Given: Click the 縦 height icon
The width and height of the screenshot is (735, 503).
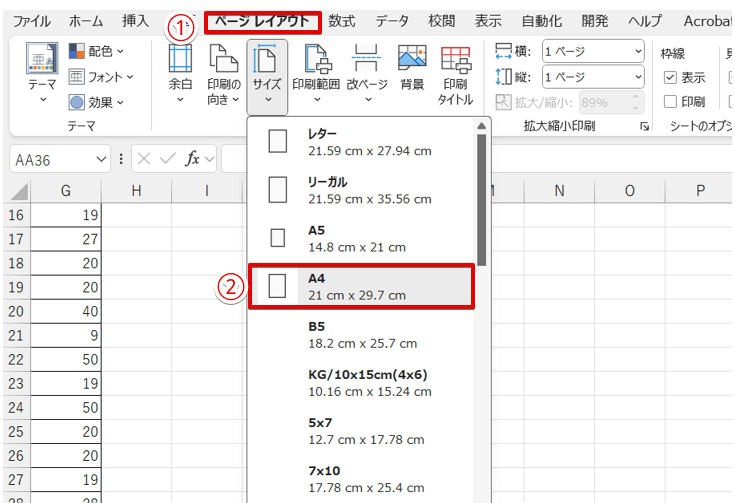Looking at the screenshot, I should [x=503, y=76].
